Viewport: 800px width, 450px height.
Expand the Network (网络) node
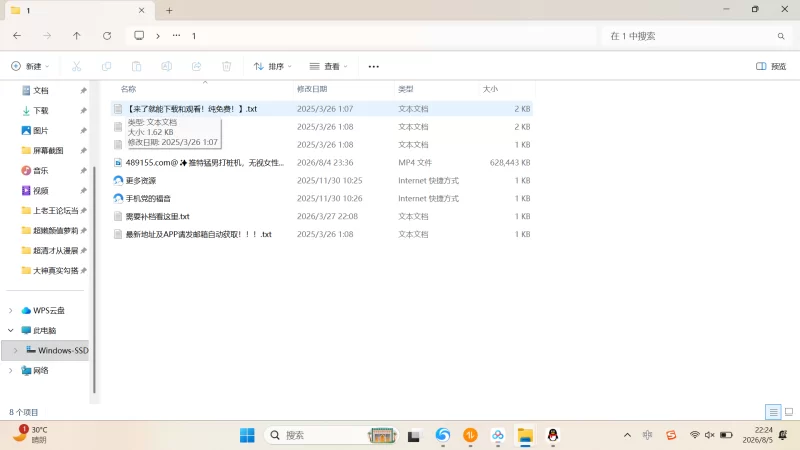pos(10,370)
